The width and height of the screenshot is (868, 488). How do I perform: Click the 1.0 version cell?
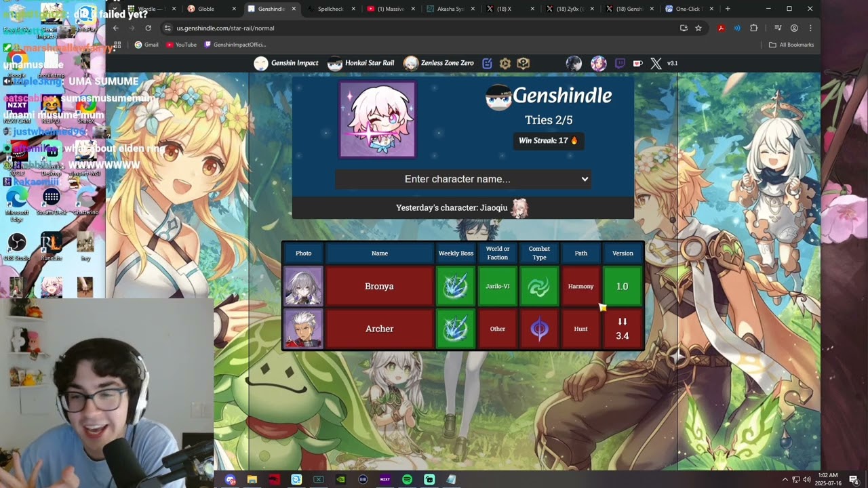tap(623, 286)
